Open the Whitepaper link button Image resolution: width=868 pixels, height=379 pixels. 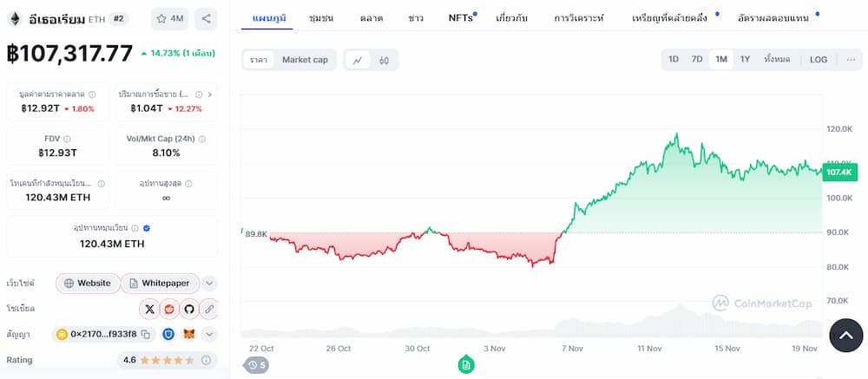click(x=160, y=284)
